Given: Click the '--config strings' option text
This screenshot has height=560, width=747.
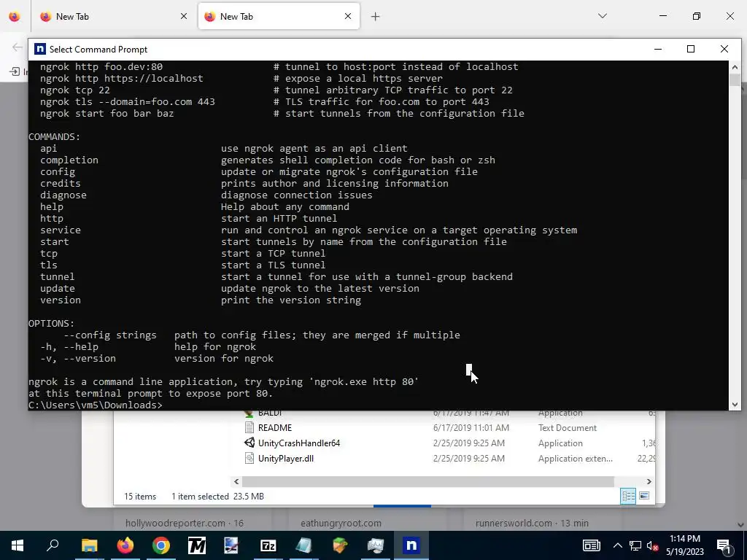Looking at the screenshot, I should [x=110, y=335].
